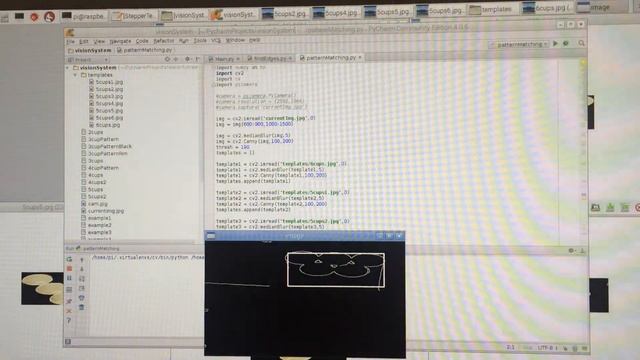The image size is (640, 360).
Task: Close the patternMatching.py editor tab
Action: click(360, 58)
